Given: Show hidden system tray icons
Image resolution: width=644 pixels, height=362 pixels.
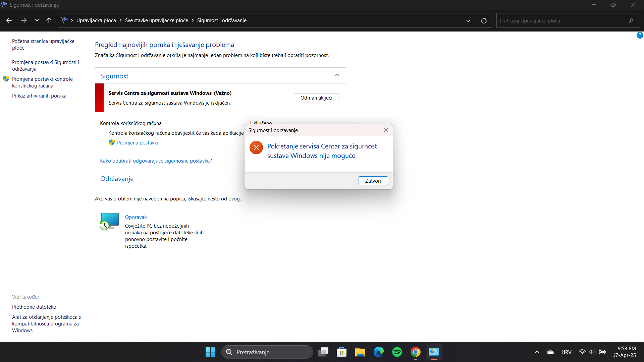Looking at the screenshot, I should [537, 352].
